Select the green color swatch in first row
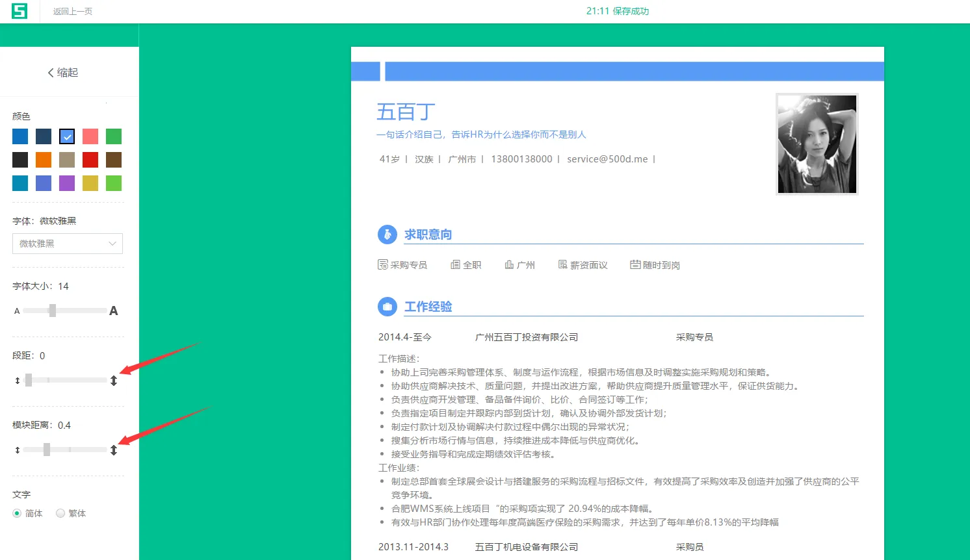 (x=114, y=136)
